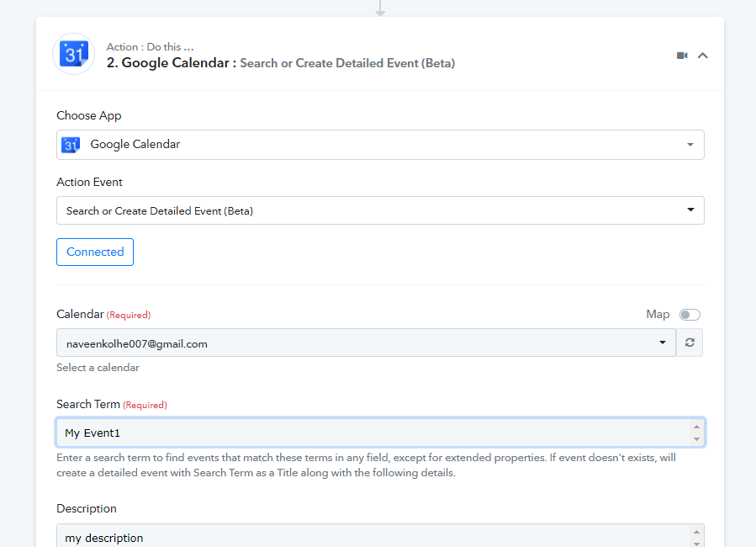756x547 pixels.
Task: Click the step title 'Search or Create Detailed Event (Beta)'
Action: [347, 63]
